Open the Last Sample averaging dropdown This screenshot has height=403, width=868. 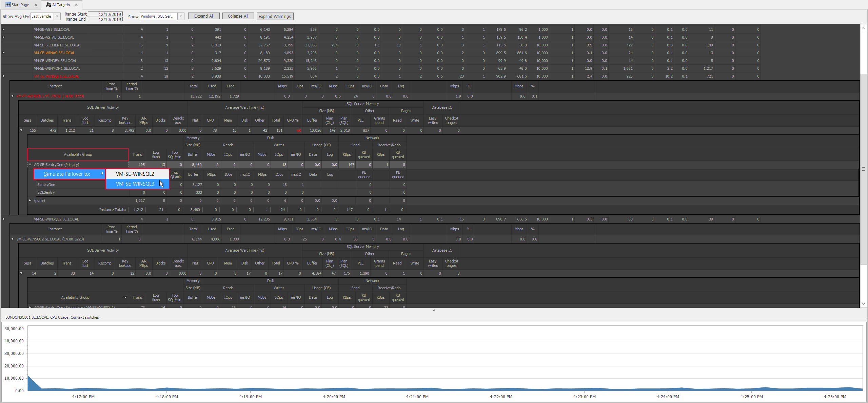pyautogui.click(x=57, y=16)
